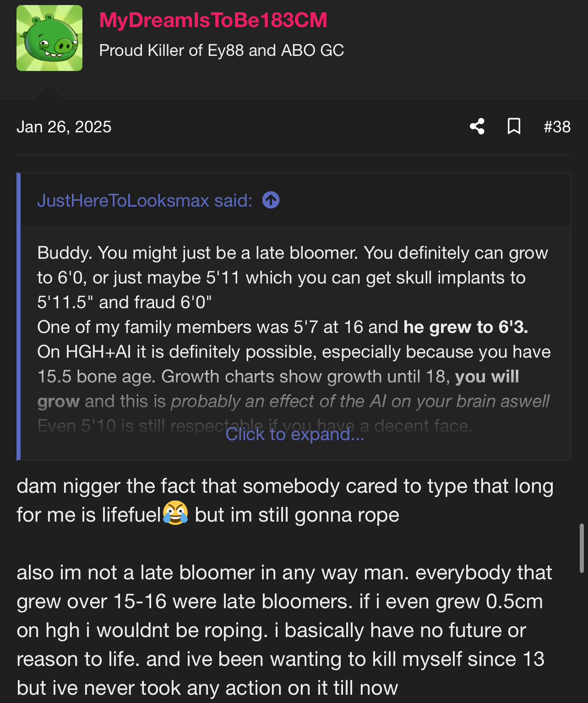Expand the quote with "Click to expand..."
588x703 pixels.
(295, 434)
